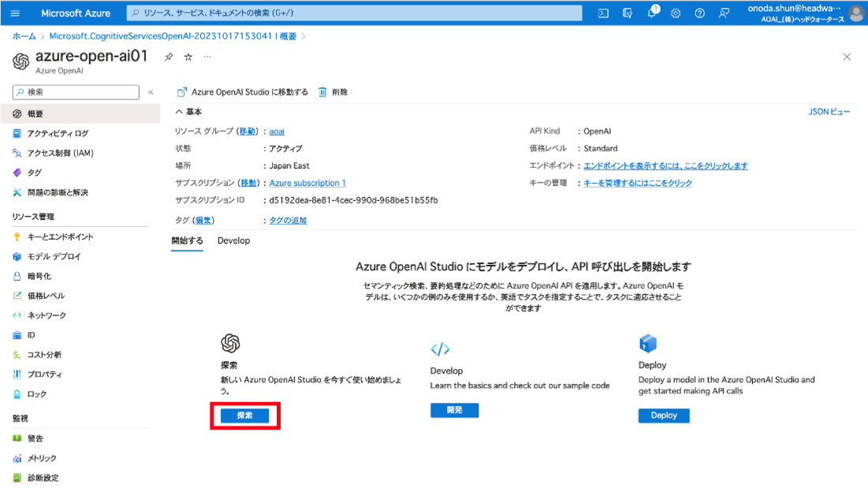The width and height of the screenshot is (868, 488).
Task: Click the global Azure search bar
Action: click(354, 13)
